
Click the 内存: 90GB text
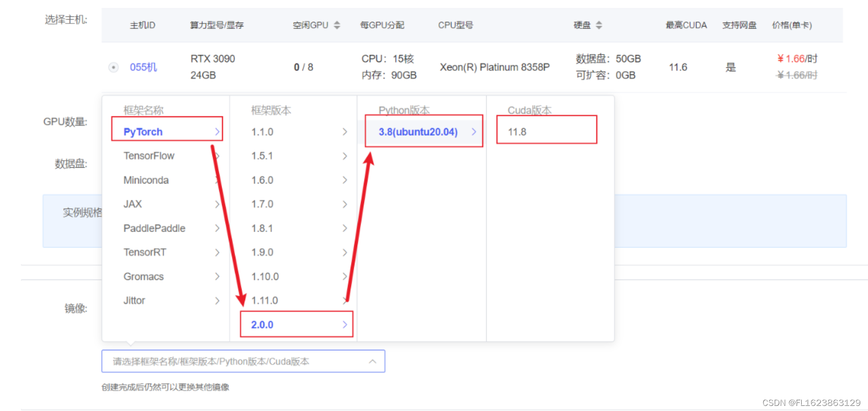[389, 75]
